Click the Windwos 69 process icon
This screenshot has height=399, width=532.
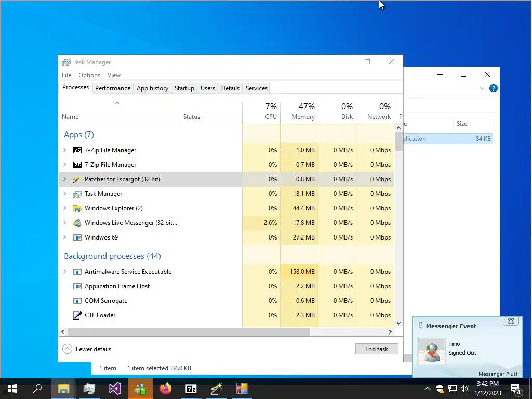(x=77, y=237)
